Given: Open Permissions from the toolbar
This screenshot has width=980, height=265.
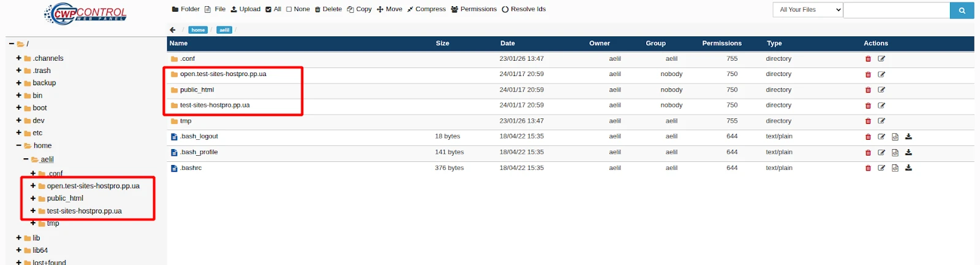Looking at the screenshot, I should tap(473, 9).
